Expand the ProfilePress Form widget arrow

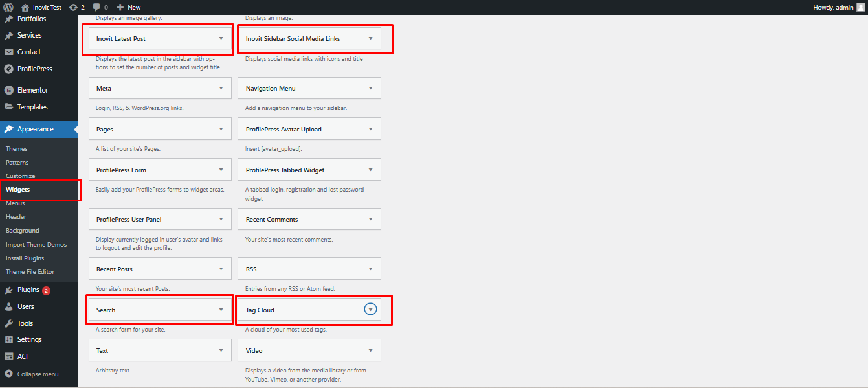tap(221, 170)
